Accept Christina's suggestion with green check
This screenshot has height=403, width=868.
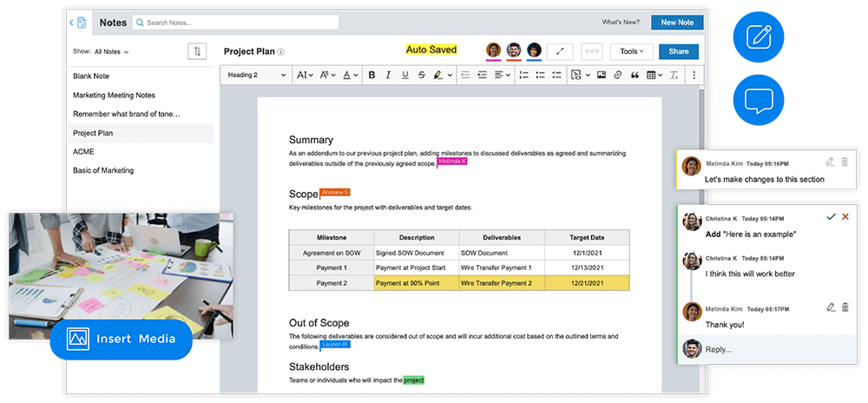(x=831, y=216)
